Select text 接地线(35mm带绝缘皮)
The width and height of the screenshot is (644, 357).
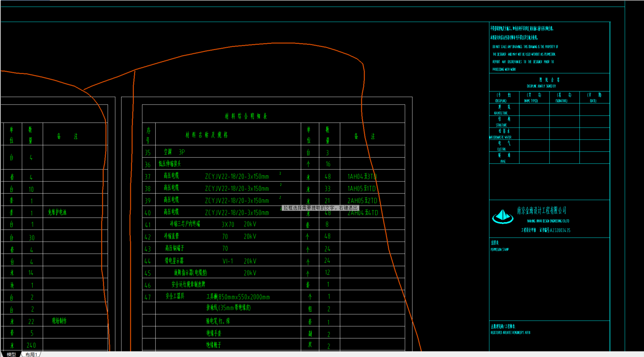[228, 307]
